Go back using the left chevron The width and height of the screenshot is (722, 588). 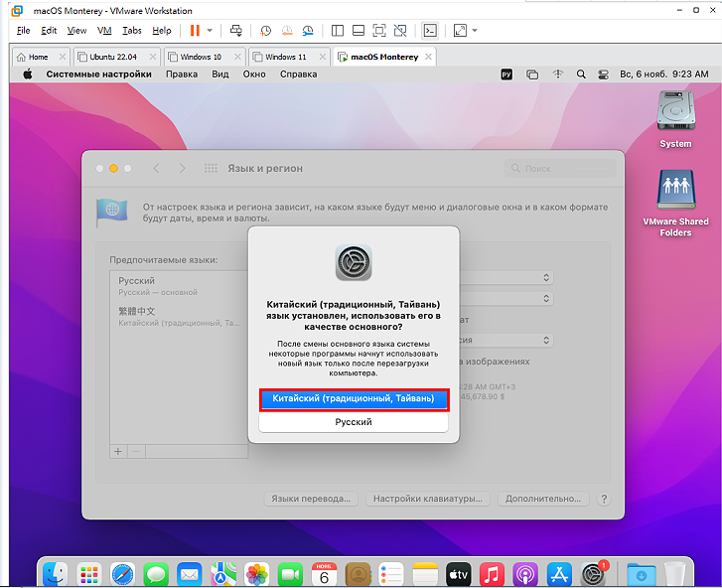point(157,169)
